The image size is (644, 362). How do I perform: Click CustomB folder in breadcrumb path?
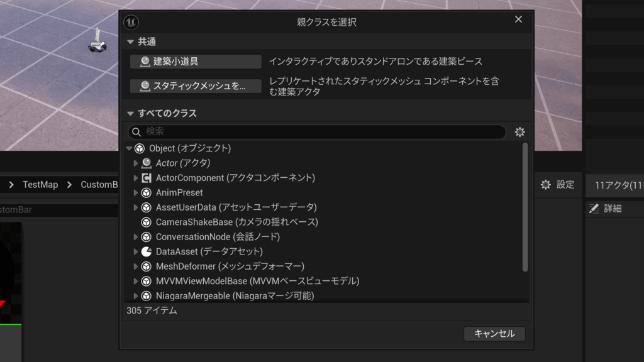coord(99,185)
